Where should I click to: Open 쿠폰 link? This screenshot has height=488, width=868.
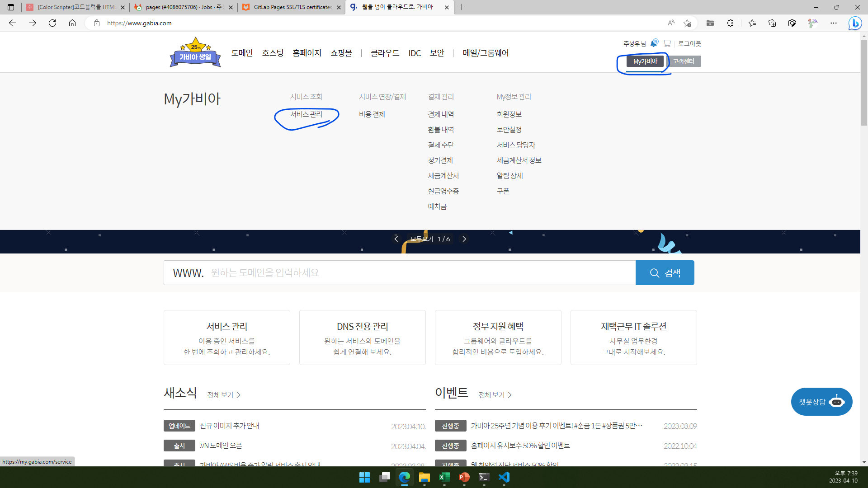click(x=503, y=191)
